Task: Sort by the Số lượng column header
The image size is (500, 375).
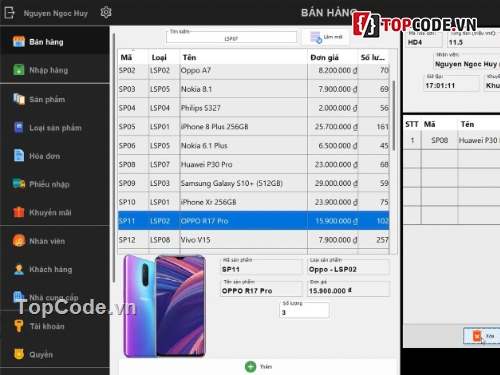Action: 373,57
